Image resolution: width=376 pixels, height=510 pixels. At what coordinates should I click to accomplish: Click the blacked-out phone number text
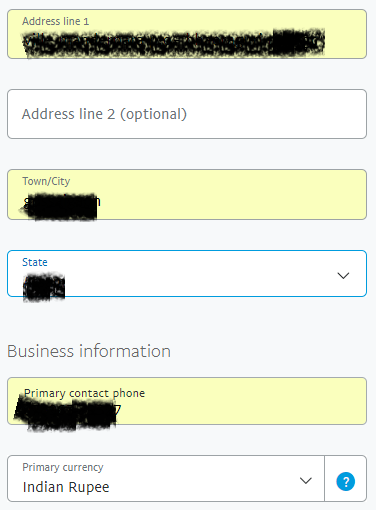66,412
